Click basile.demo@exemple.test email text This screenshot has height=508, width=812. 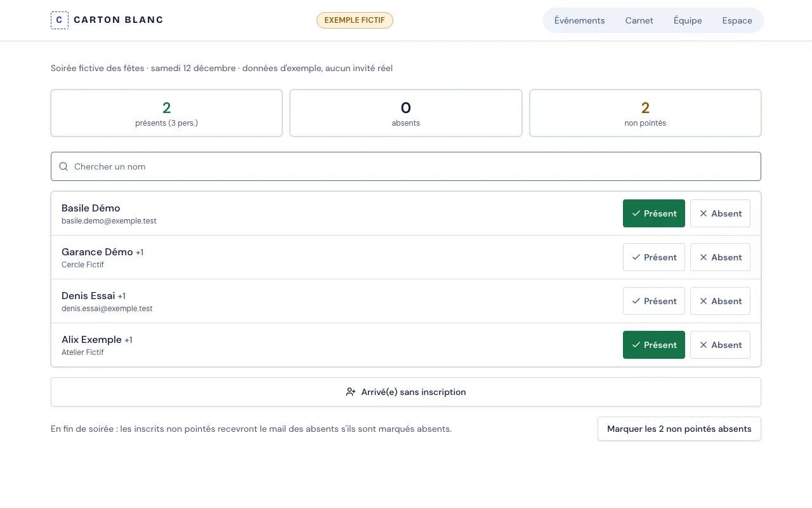(x=109, y=221)
